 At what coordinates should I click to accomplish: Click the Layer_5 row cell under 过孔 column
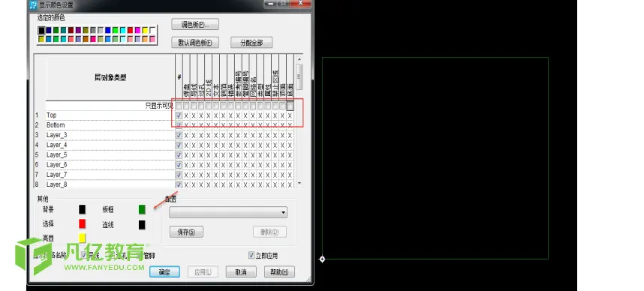[201, 154]
